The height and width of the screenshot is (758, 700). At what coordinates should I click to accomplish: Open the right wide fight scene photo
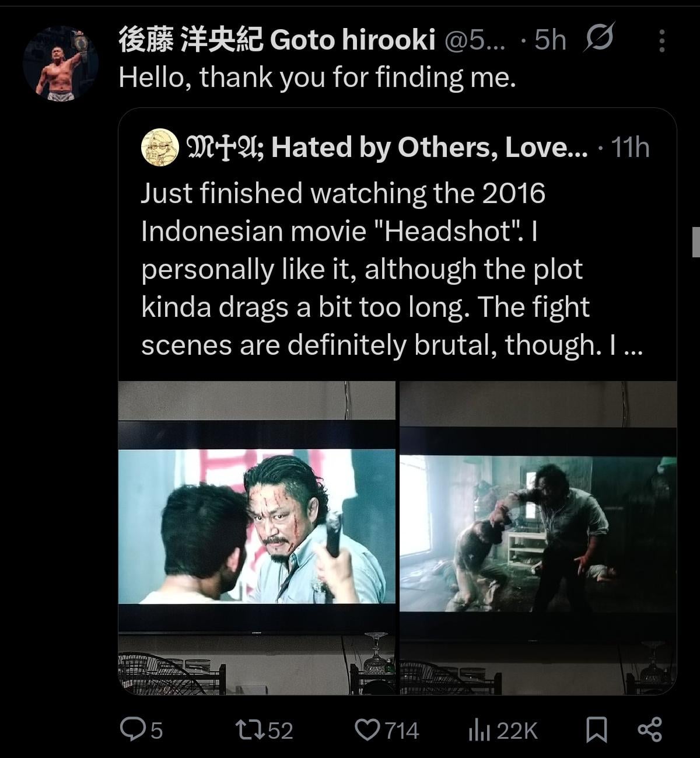(538, 537)
